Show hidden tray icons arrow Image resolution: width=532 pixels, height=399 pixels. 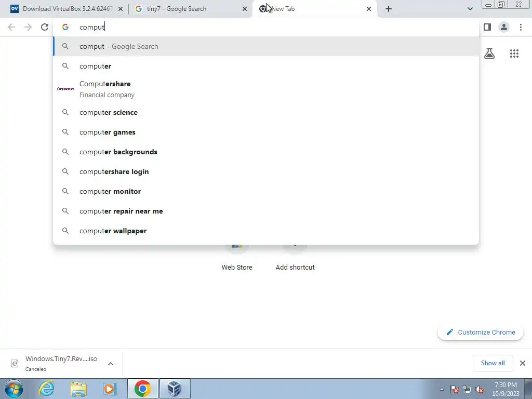(x=442, y=389)
